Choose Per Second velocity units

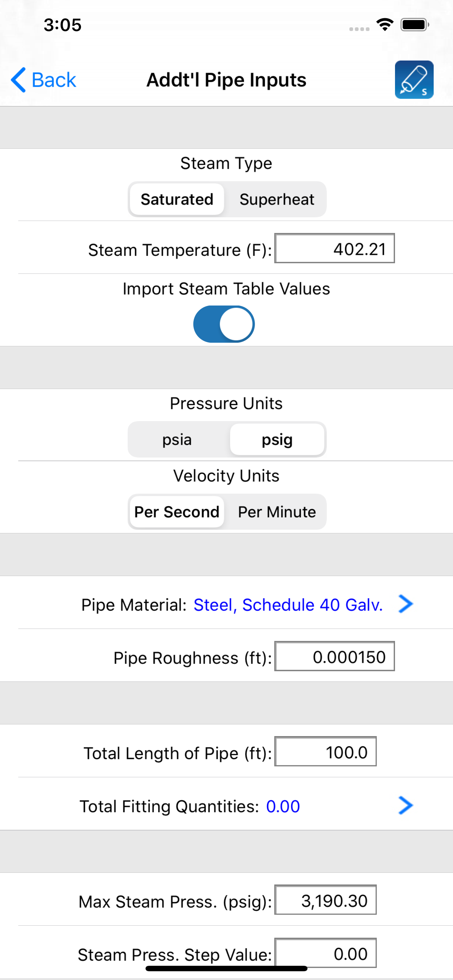coord(177,512)
